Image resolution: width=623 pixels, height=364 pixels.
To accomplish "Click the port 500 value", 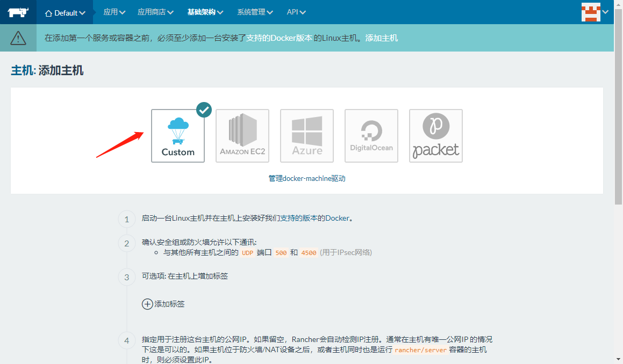I will click(x=281, y=253).
